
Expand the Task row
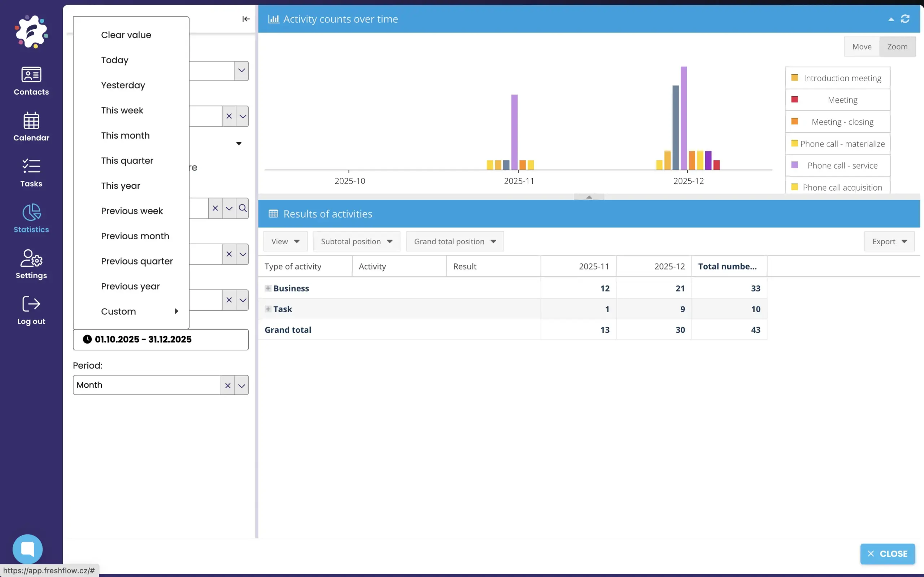tap(268, 309)
